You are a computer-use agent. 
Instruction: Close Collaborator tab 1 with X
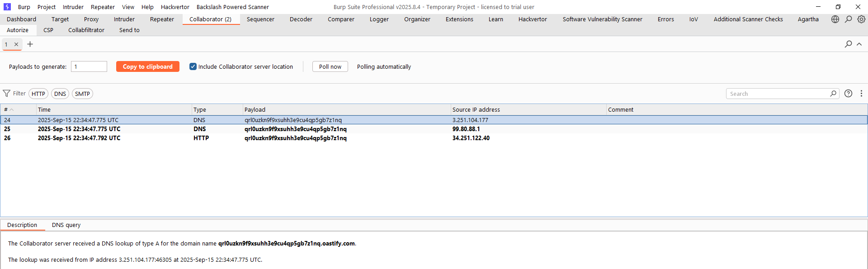(16, 44)
